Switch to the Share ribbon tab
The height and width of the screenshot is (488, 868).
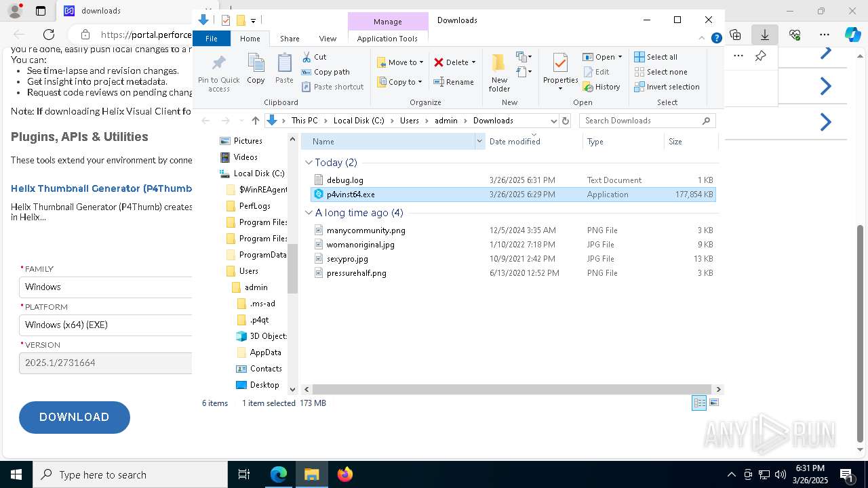(290, 39)
